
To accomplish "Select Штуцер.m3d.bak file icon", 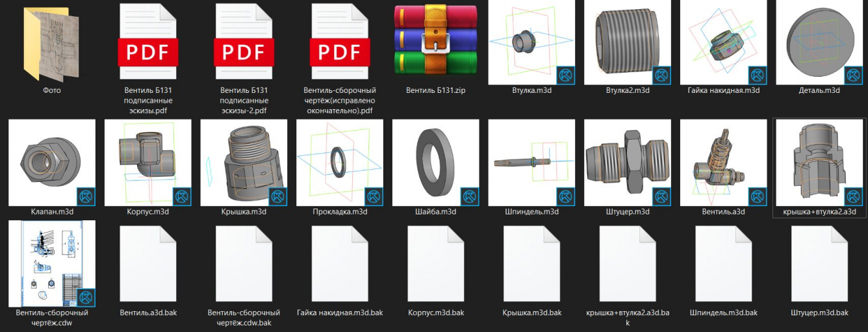I will [x=819, y=263].
